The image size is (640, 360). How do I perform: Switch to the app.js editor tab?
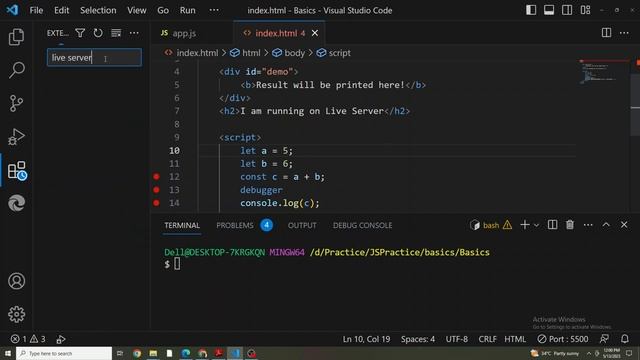point(184,33)
